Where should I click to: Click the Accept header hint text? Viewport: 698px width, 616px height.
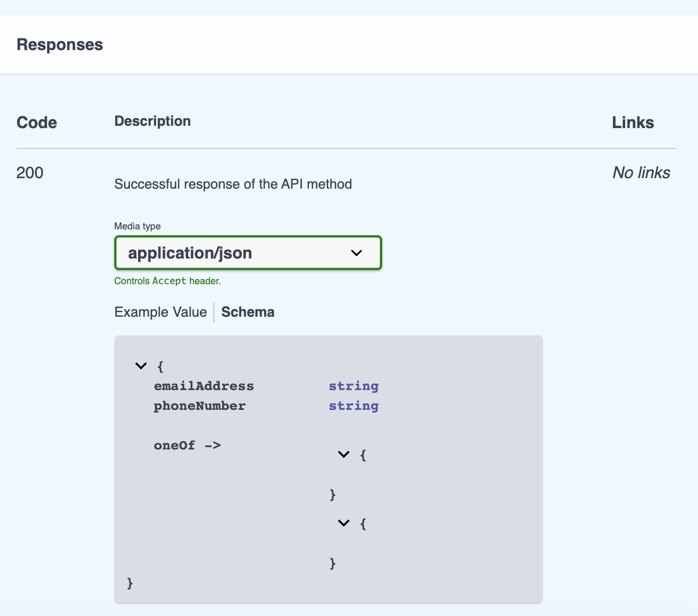click(167, 281)
